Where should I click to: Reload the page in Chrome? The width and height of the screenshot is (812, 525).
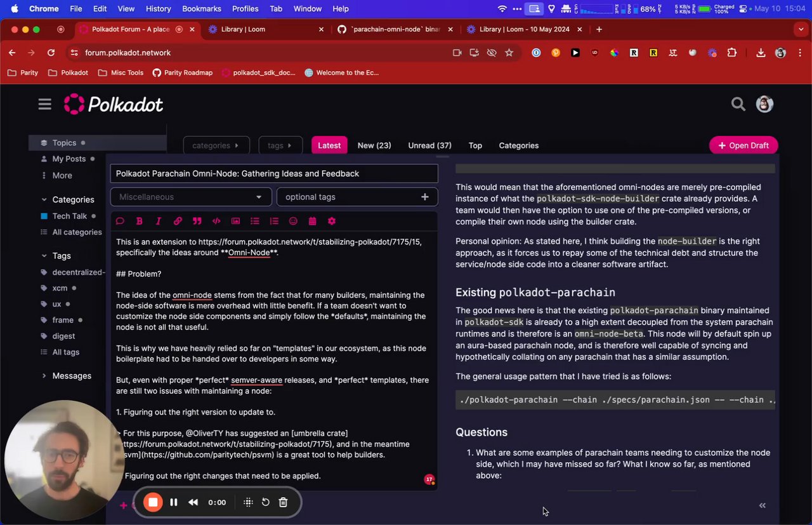tap(51, 53)
